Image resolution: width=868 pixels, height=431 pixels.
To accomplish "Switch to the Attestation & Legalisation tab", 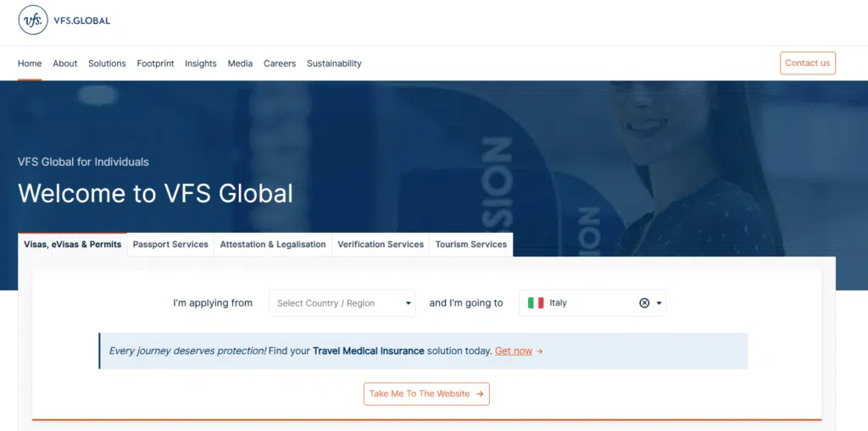I will coord(273,245).
